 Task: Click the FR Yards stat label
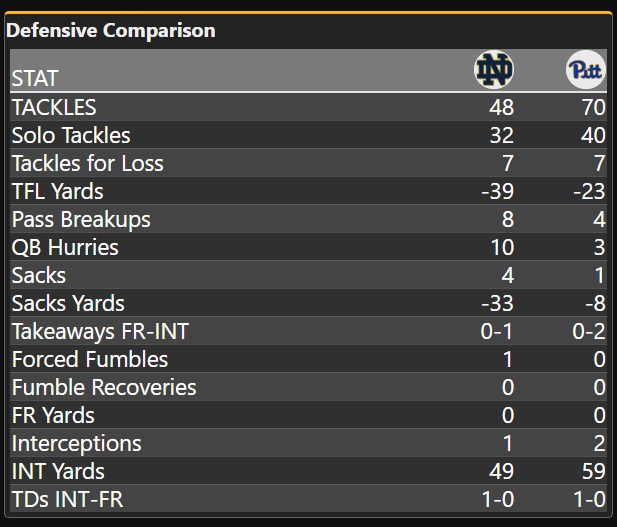(x=53, y=415)
